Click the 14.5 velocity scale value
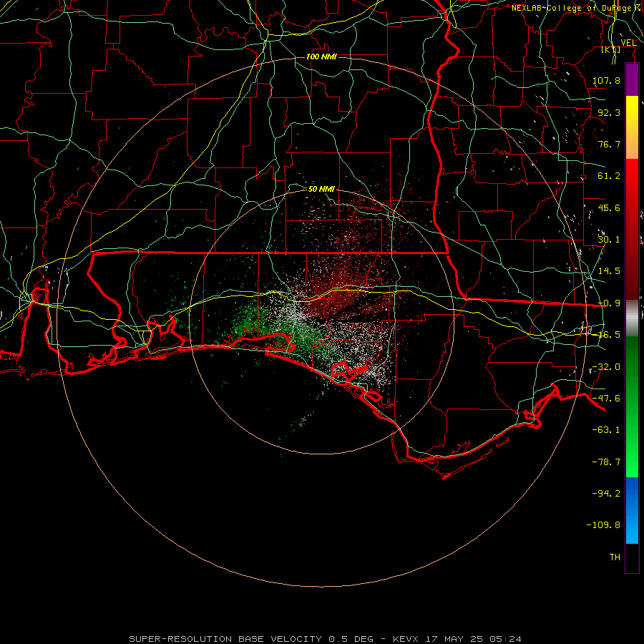 [x=609, y=271]
